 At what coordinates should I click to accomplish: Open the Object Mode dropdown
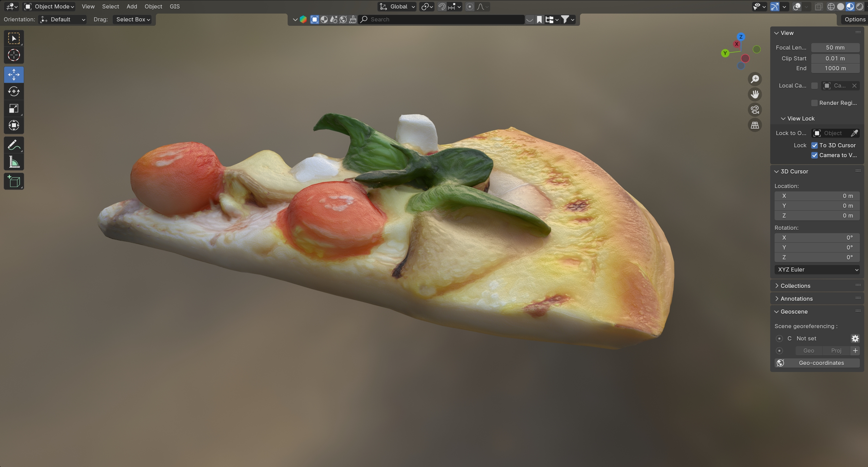click(50, 6)
